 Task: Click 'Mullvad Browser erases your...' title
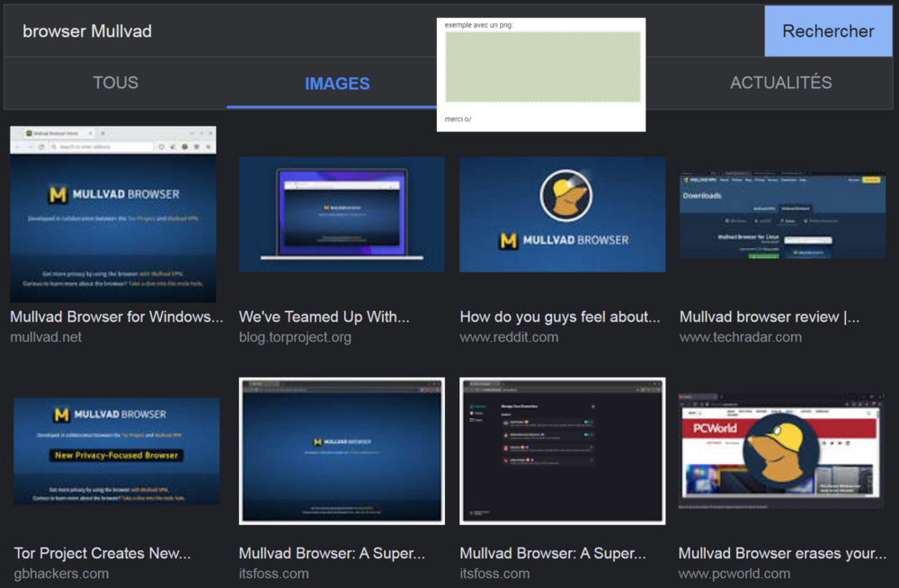(782, 553)
